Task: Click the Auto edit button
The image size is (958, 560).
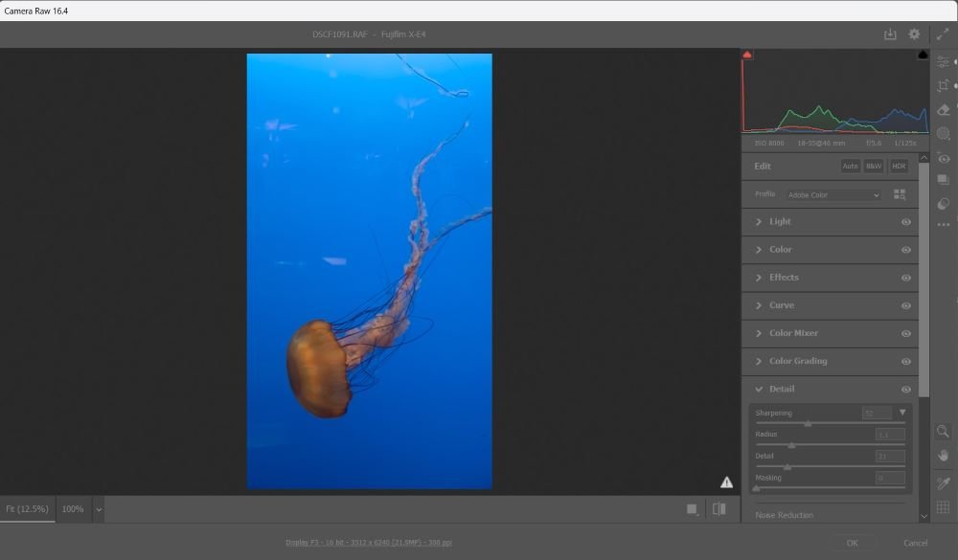Action: [x=850, y=167]
